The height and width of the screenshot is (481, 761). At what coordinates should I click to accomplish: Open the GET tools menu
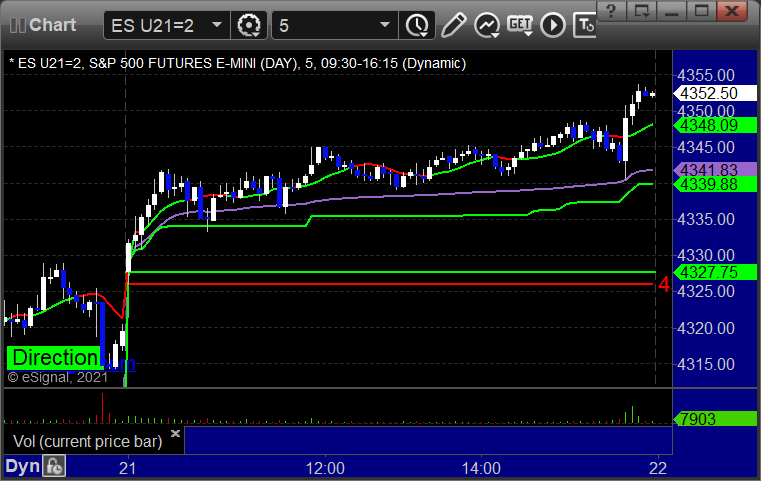pyautogui.click(x=520, y=25)
